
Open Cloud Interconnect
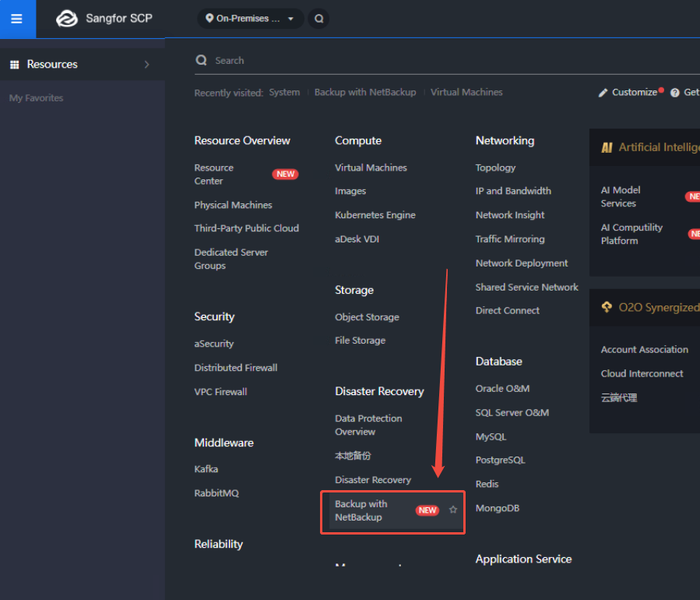click(x=642, y=373)
